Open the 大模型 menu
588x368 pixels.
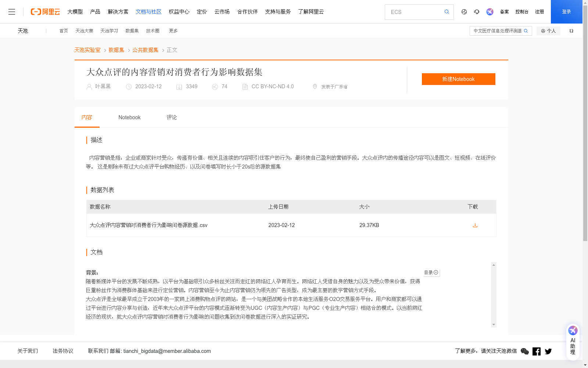(75, 12)
